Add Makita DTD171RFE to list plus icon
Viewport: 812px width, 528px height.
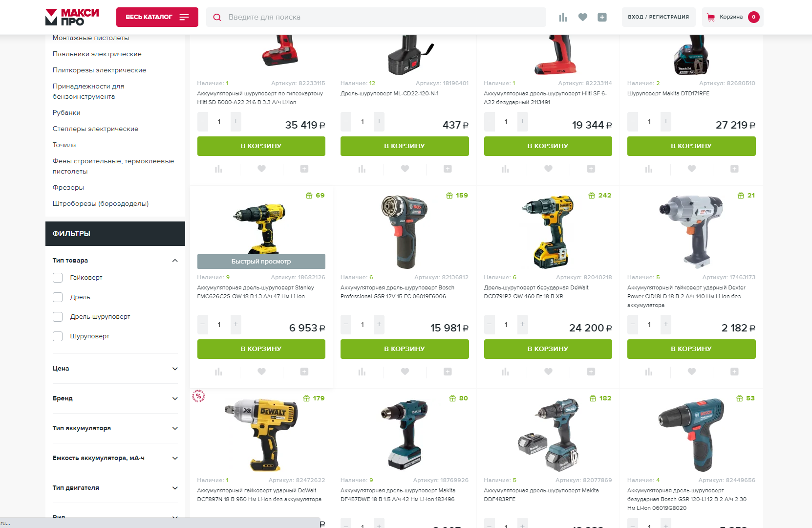coord(734,169)
